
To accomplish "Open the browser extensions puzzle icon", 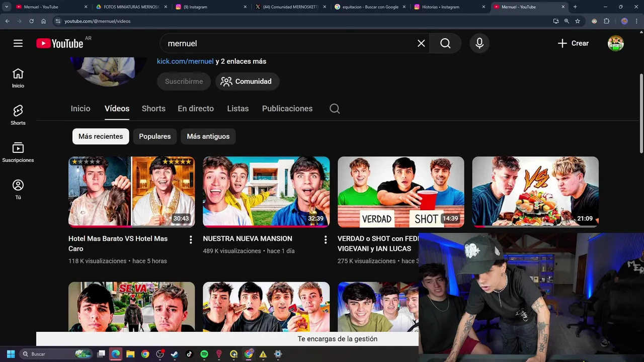I will (x=606, y=21).
